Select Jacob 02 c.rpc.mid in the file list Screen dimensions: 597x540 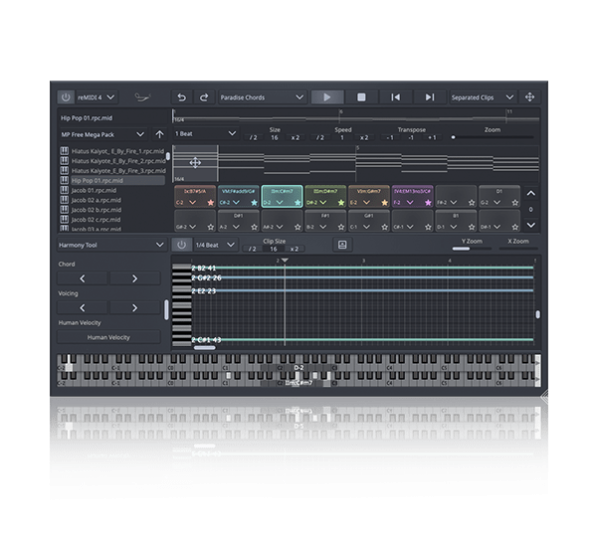(96, 220)
